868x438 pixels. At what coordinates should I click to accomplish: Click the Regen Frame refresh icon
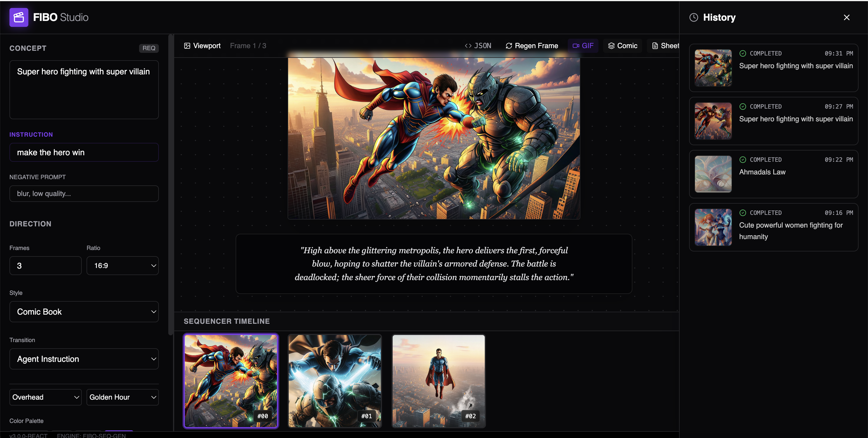tap(508, 46)
